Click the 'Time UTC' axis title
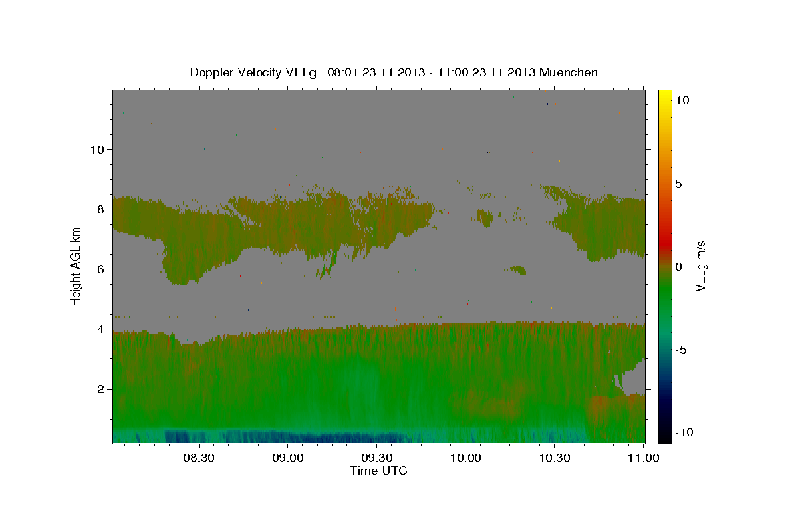Screen dimensions: 798x532 tap(378, 471)
